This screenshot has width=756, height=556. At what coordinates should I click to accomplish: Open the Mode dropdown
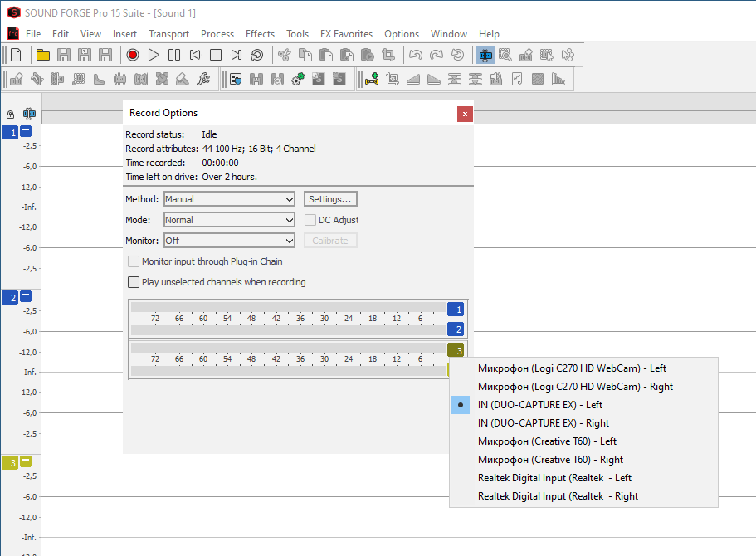[x=230, y=220]
